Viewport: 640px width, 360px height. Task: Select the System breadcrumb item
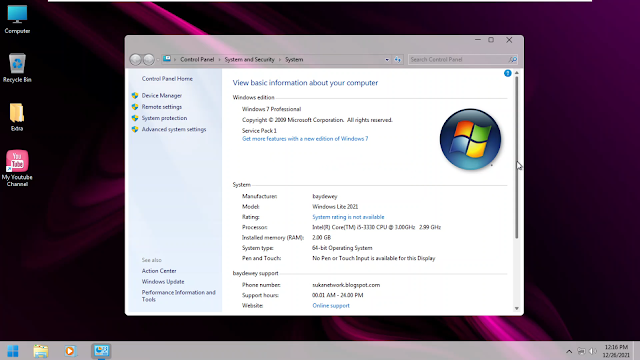click(294, 60)
